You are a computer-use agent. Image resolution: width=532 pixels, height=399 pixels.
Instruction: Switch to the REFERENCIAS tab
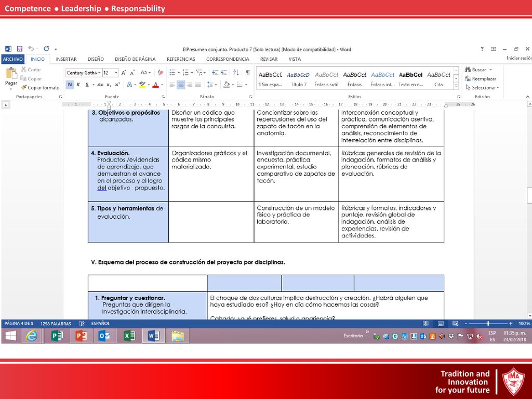(181, 59)
